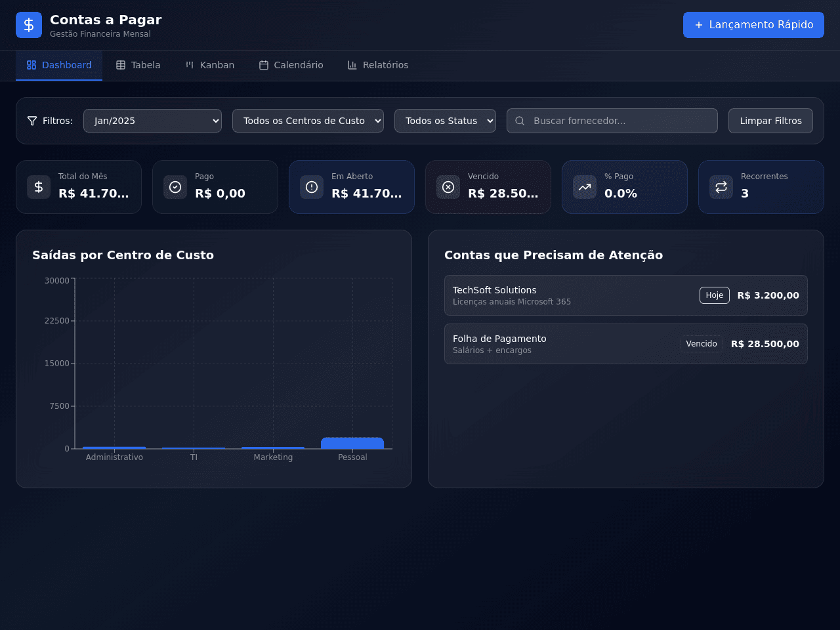The image size is (840, 630).
Task: Go to the Calendário tab
Action: (x=291, y=65)
